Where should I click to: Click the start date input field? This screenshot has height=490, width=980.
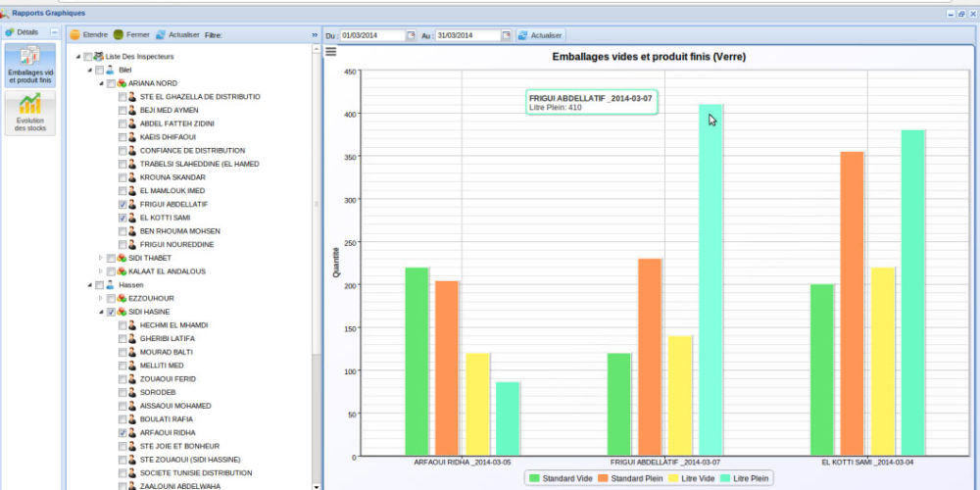coord(372,35)
